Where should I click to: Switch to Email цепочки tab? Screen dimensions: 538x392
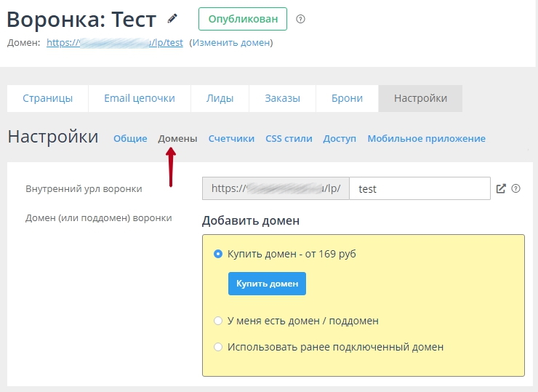pos(140,98)
